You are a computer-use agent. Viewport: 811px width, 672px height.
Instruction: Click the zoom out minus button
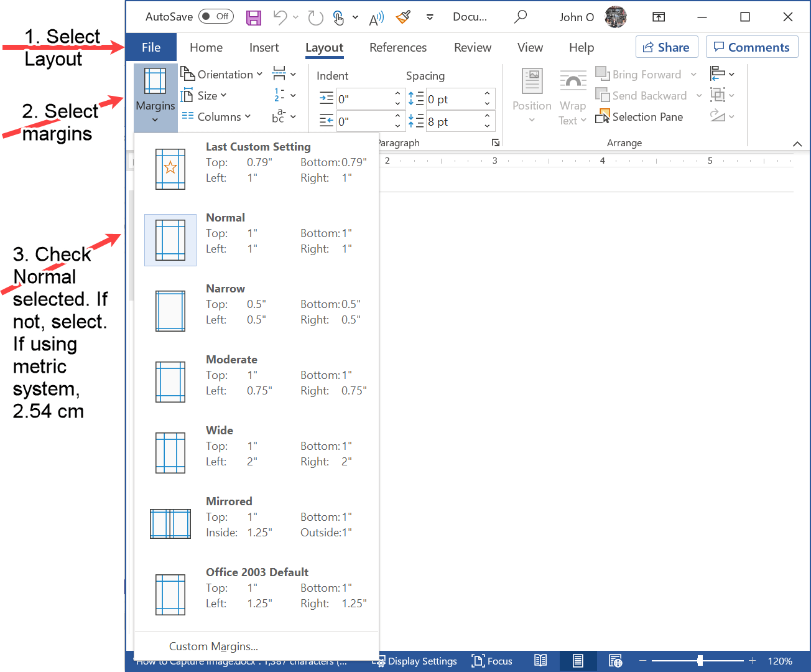(x=643, y=661)
